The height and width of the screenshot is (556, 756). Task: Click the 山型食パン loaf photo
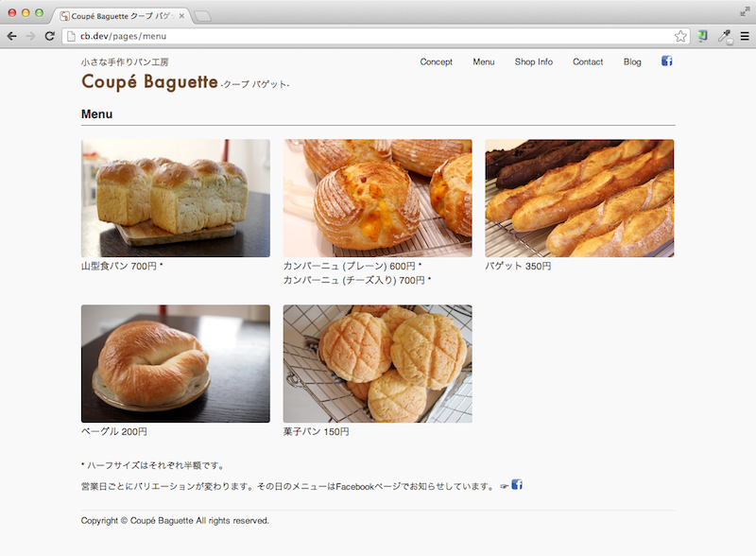pos(176,198)
